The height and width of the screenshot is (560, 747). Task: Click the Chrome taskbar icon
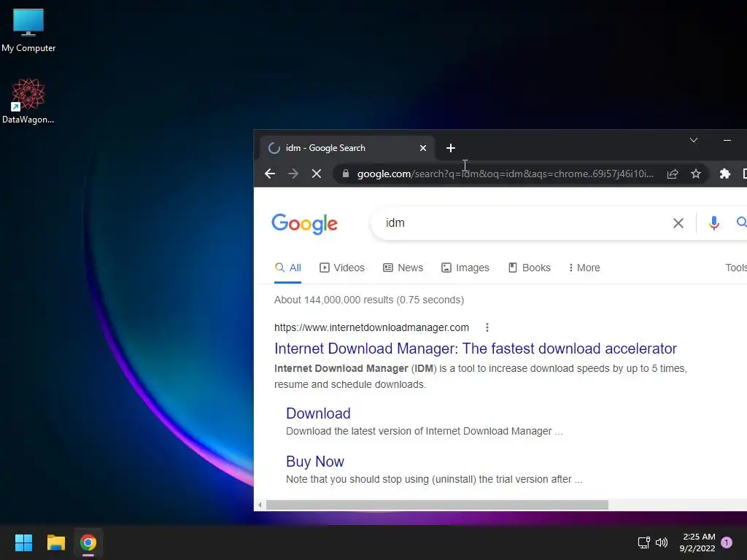click(88, 542)
